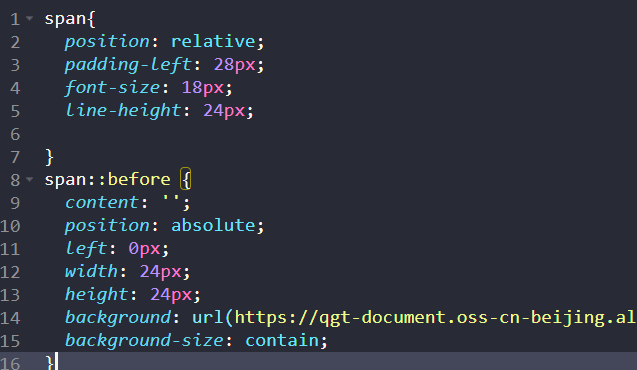This screenshot has width=637, height=370.
Task: Click the absolute position value
Action: [x=213, y=225]
